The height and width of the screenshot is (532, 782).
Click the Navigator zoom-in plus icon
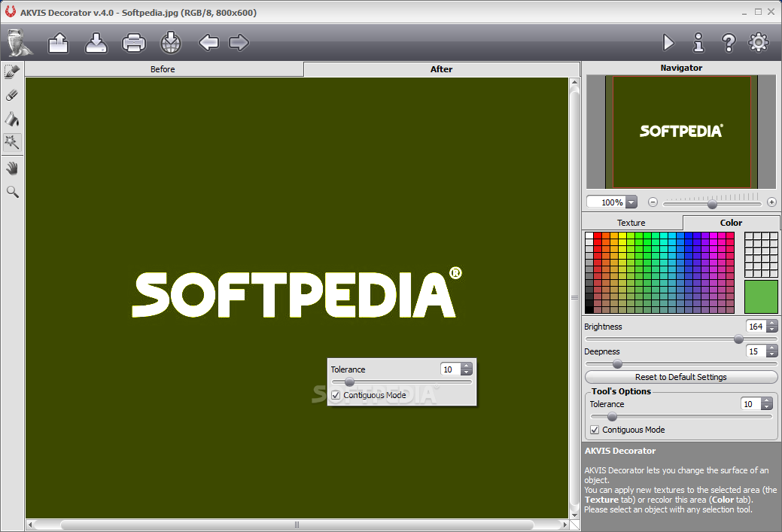pyautogui.click(x=771, y=202)
